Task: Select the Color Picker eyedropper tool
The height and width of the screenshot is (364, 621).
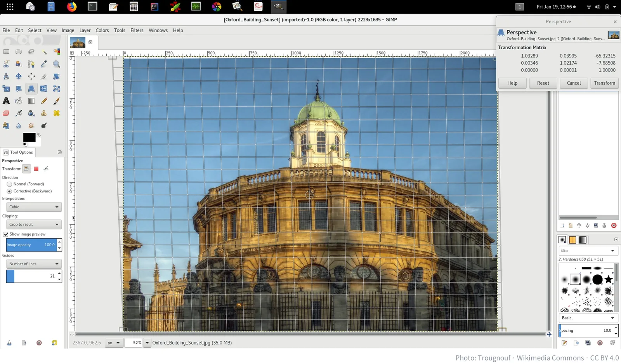Action: click(x=44, y=64)
